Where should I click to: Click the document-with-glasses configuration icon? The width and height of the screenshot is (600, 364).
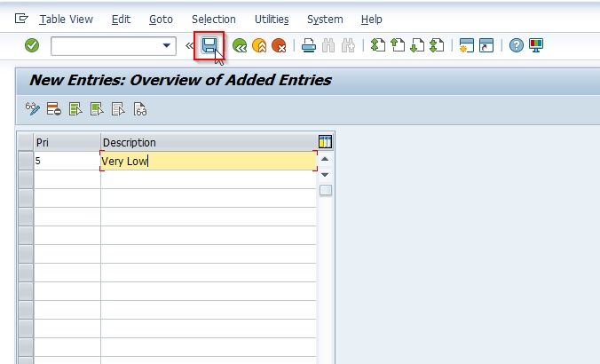139,109
